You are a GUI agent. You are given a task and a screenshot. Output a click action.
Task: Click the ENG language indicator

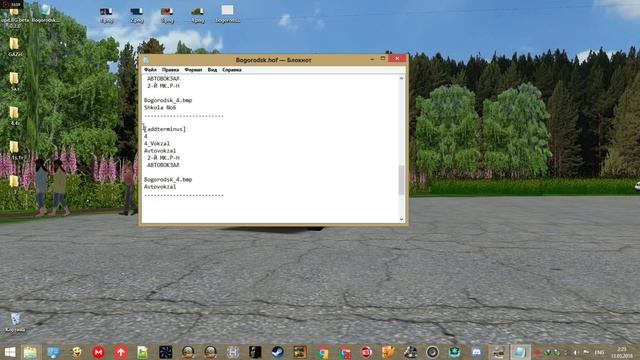pyautogui.click(x=599, y=352)
